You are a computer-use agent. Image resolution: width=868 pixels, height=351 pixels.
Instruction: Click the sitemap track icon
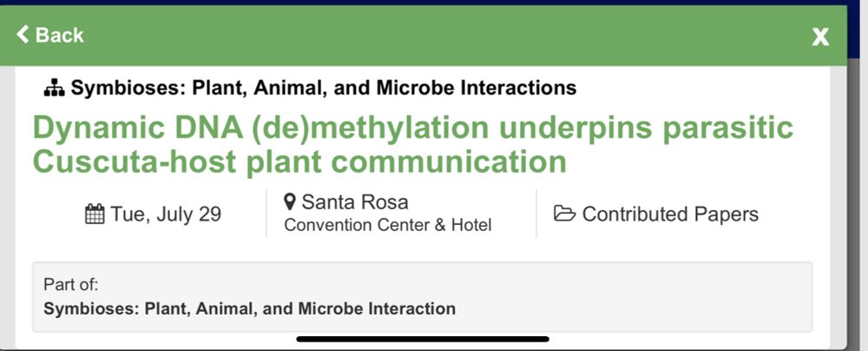(54, 88)
